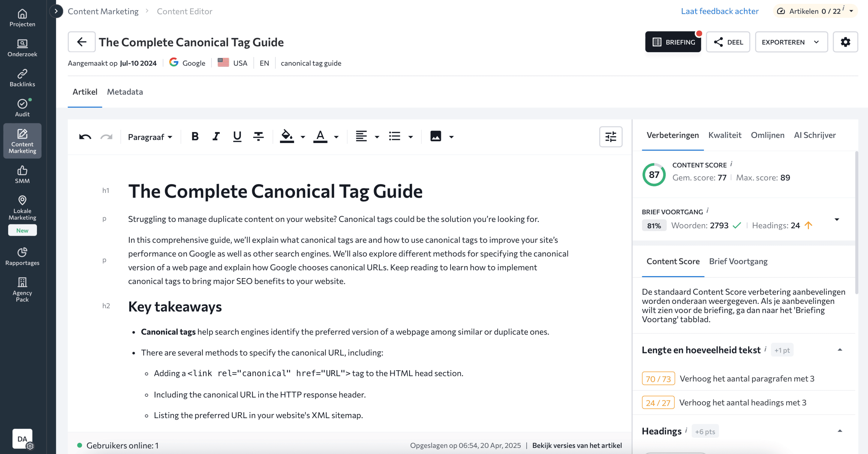Toggle underline formatting

tap(237, 137)
